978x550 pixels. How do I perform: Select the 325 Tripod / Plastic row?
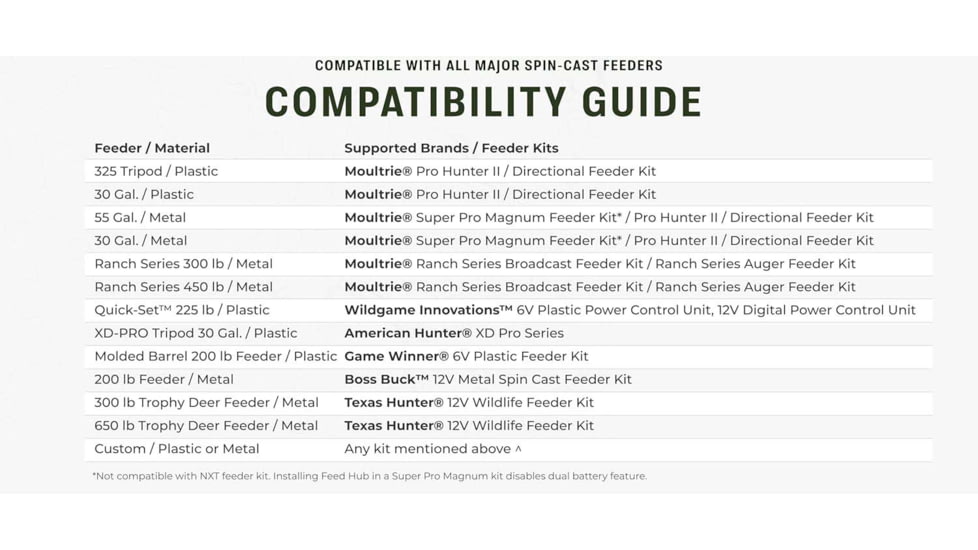[x=156, y=171]
